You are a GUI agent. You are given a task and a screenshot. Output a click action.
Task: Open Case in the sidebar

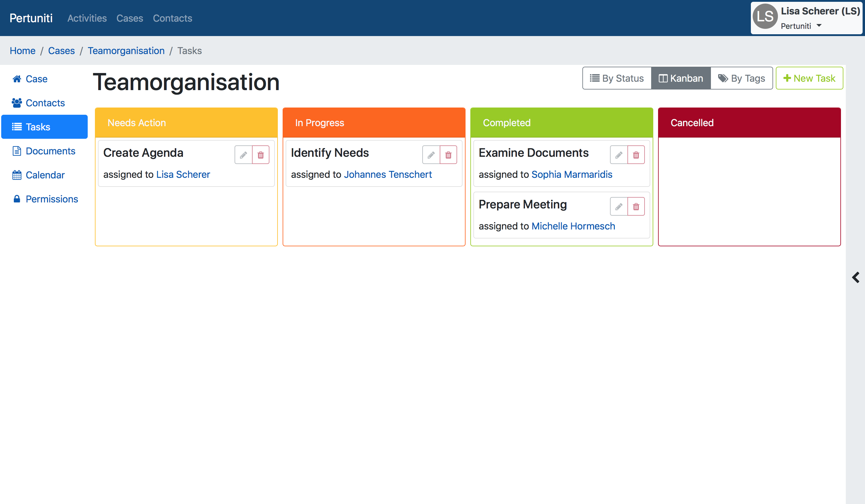click(44, 79)
